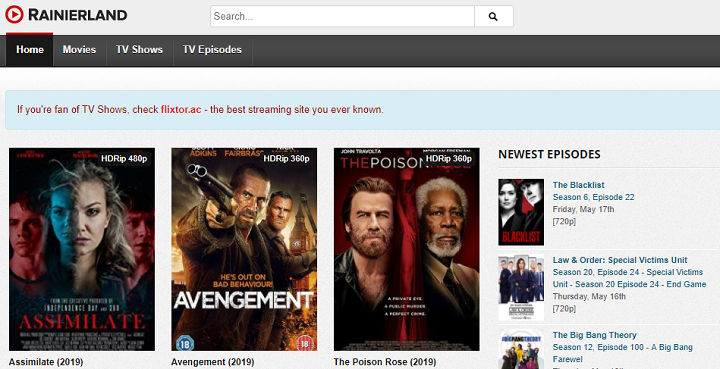
Task: Open the Assimilate movie poster
Action: tap(82, 249)
